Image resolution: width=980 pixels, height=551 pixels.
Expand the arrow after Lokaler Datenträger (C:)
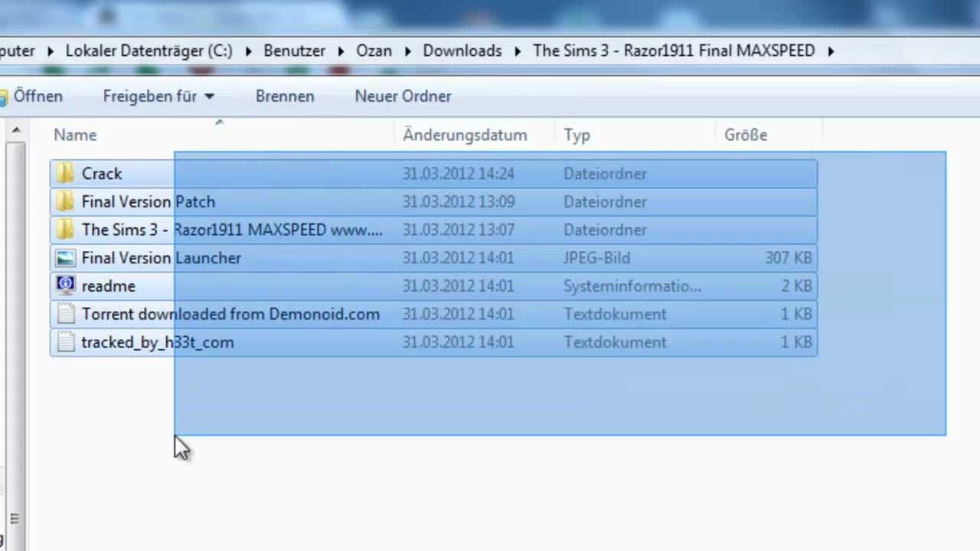click(x=249, y=51)
